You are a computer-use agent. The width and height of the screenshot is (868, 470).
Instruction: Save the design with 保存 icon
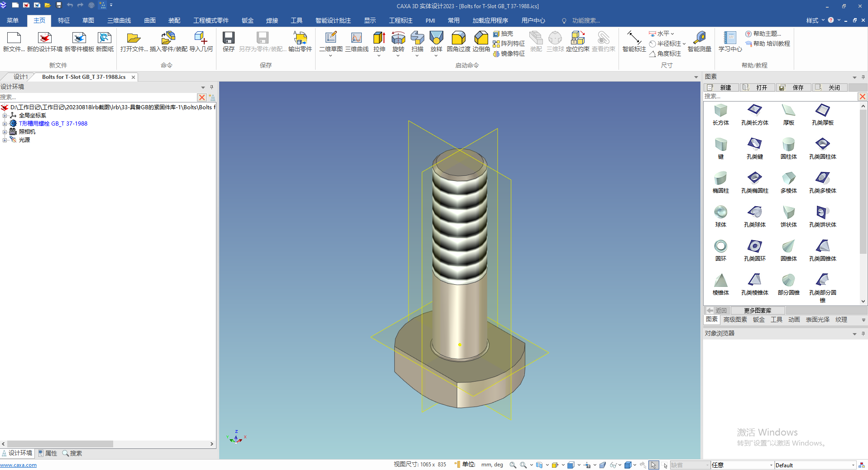(229, 42)
